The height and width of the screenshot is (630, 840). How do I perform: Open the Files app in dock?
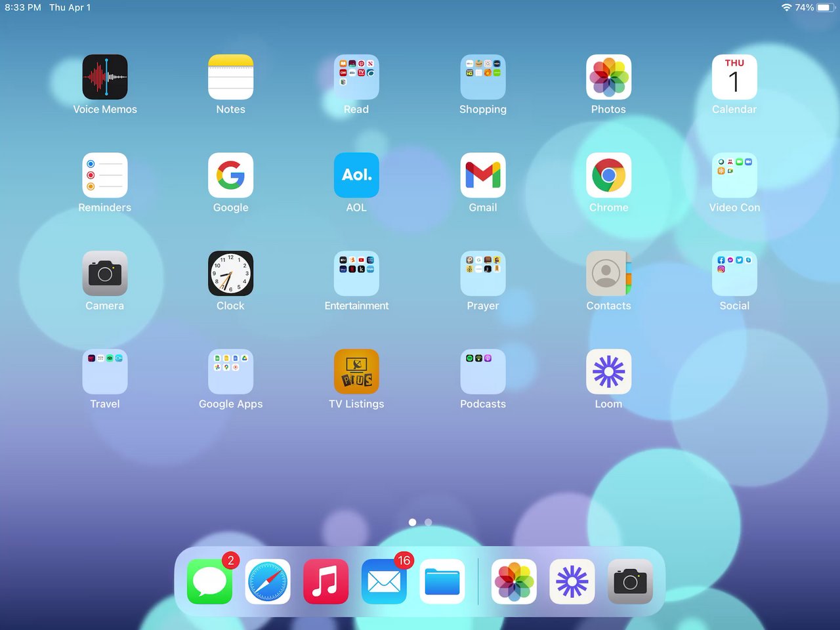tap(442, 581)
